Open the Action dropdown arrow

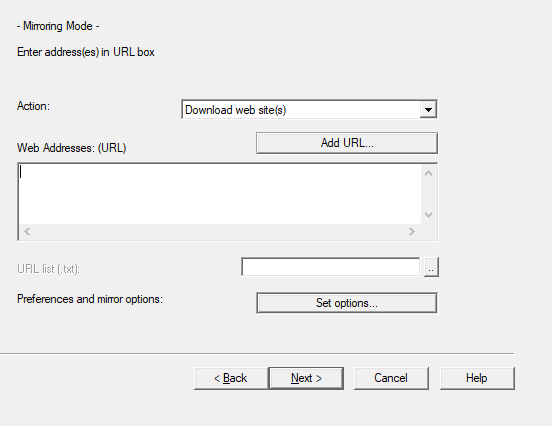coord(428,109)
